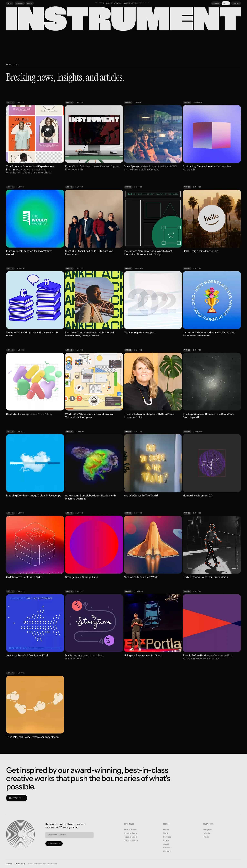Open Services in the top navigation
Image resolution: width=247 pixels, height=868 pixels.
click(x=20, y=3)
